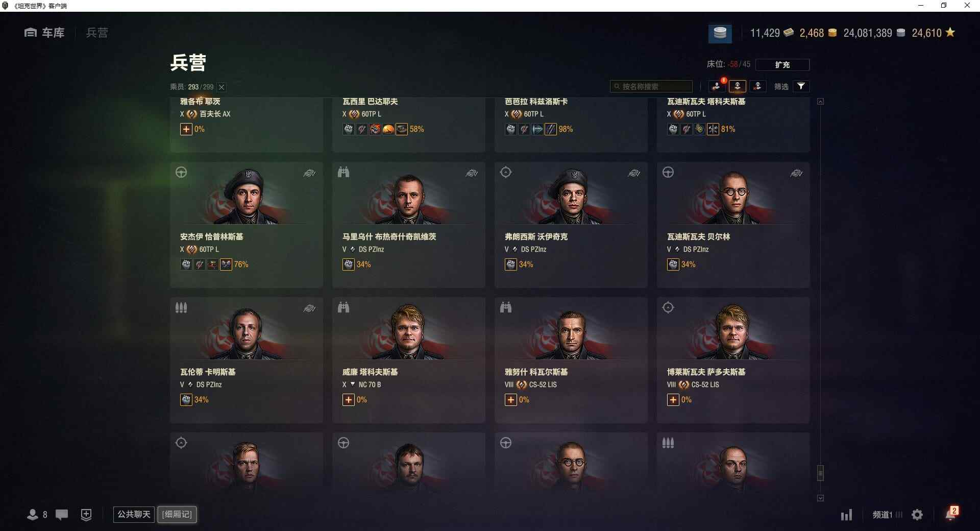Open the game settings gear
980x531 pixels.
click(x=917, y=515)
